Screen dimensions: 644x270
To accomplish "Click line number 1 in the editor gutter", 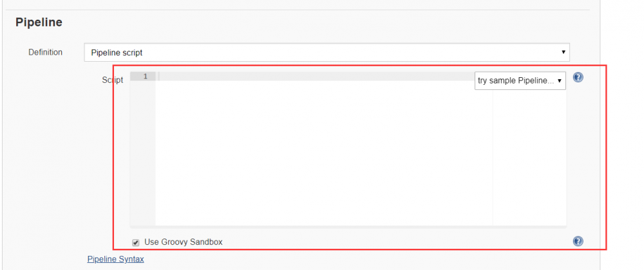I will point(145,76).
